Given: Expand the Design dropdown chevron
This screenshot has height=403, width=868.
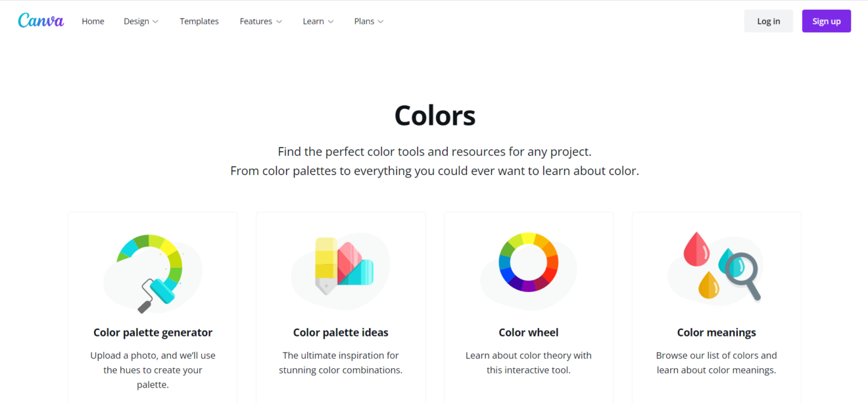Looking at the screenshot, I should [156, 22].
